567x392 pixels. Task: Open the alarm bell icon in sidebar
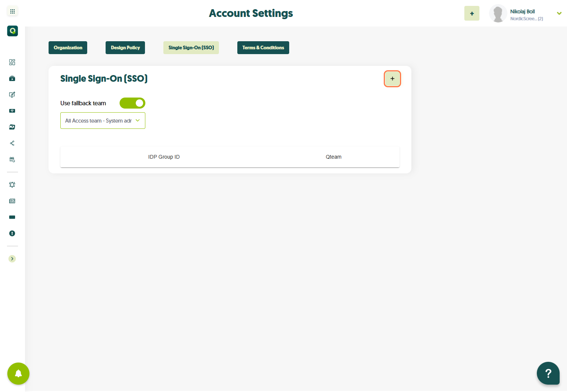click(x=12, y=185)
